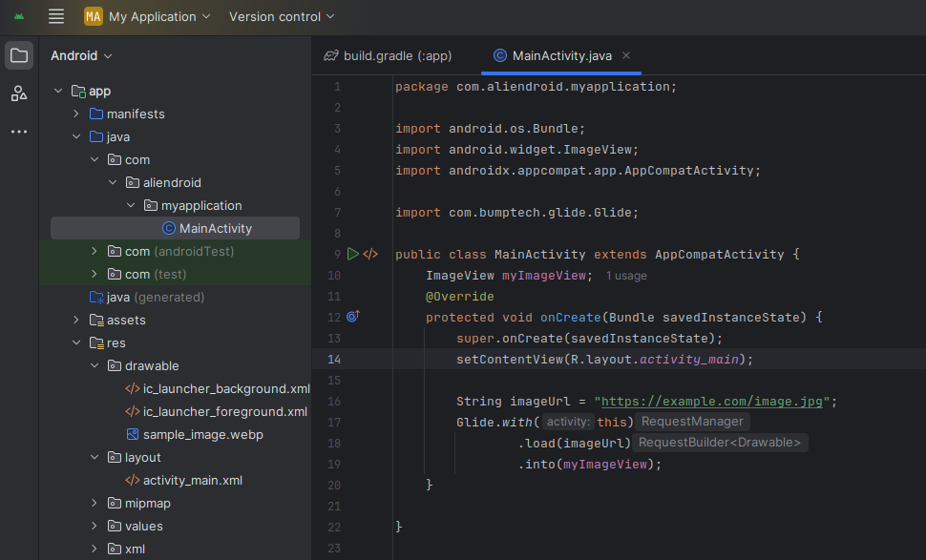Viewport: 926px width, 560px height.
Task: Click the package declaration line
Action: (x=536, y=87)
